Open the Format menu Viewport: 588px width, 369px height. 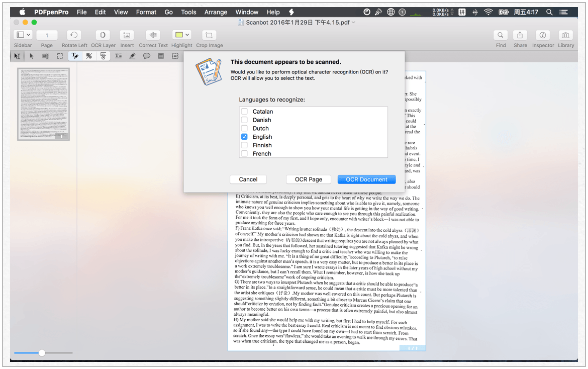pos(146,12)
